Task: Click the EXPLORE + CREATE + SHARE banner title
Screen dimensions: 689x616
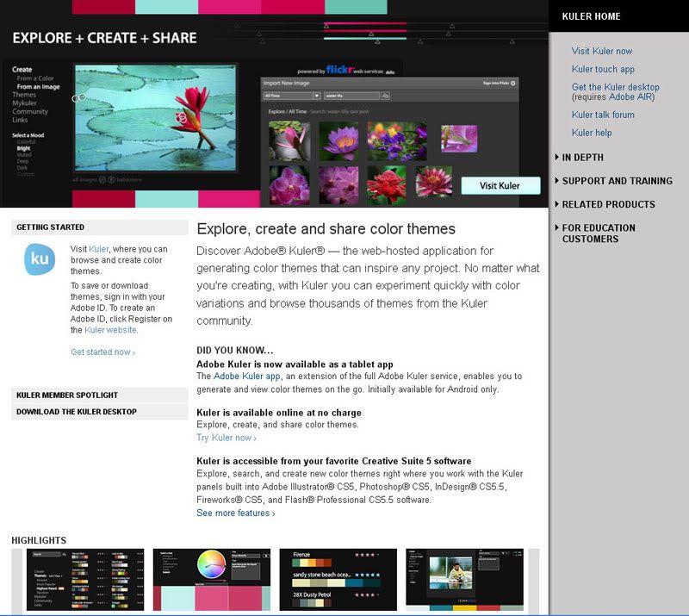Action: click(104, 38)
